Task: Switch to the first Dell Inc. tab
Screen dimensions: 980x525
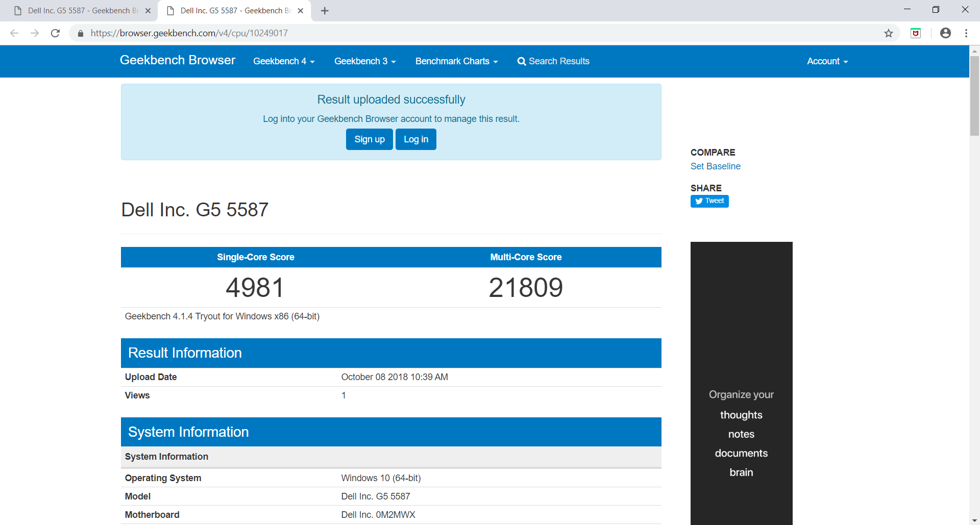Action: (x=82, y=11)
